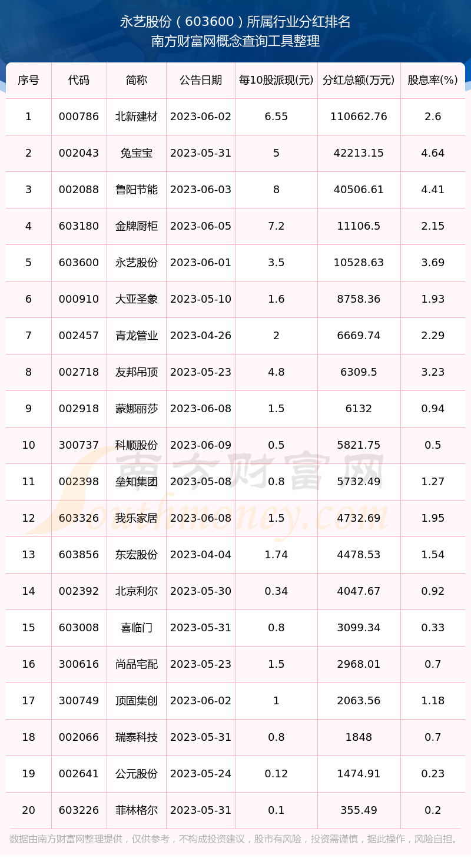Click stock name 友邦吊顶
The width and height of the screenshot is (471, 868).
click(137, 372)
